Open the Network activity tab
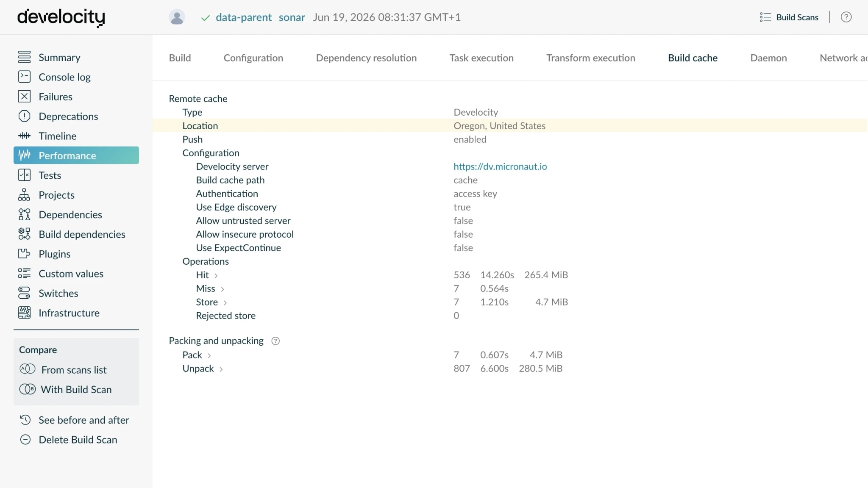This screenshot has height=488, width=868. pos(843,58)
